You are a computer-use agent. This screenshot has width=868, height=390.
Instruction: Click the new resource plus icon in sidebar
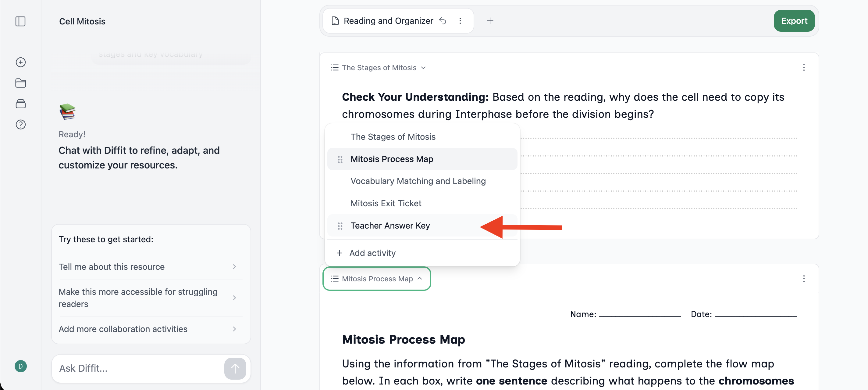(x=20, y=62)
